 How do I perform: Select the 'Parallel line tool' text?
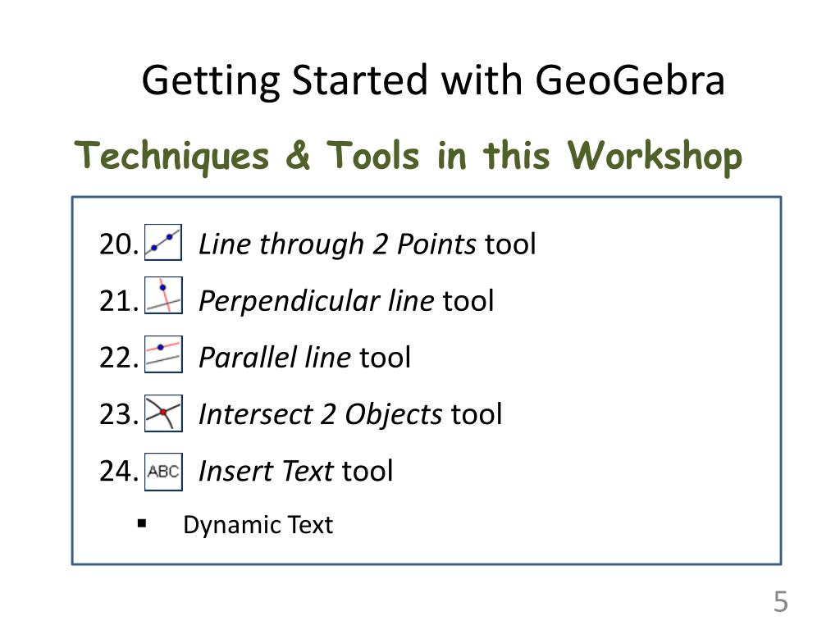pos(305,358)
